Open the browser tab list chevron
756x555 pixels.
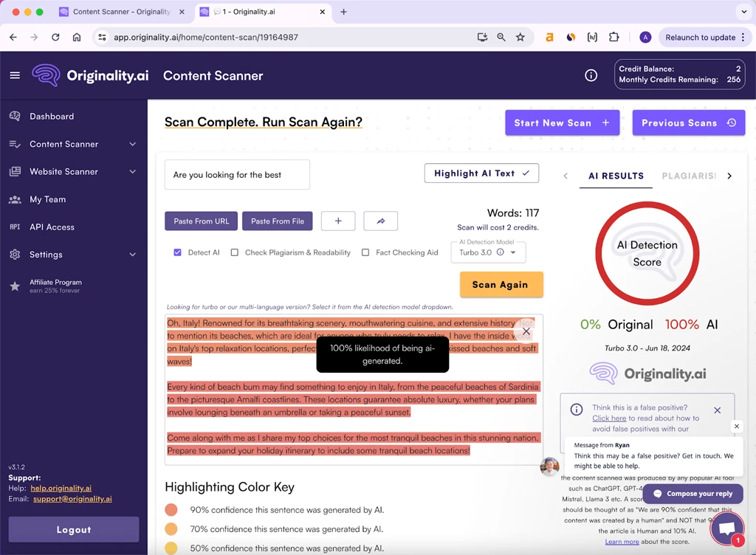coord(744,12)
